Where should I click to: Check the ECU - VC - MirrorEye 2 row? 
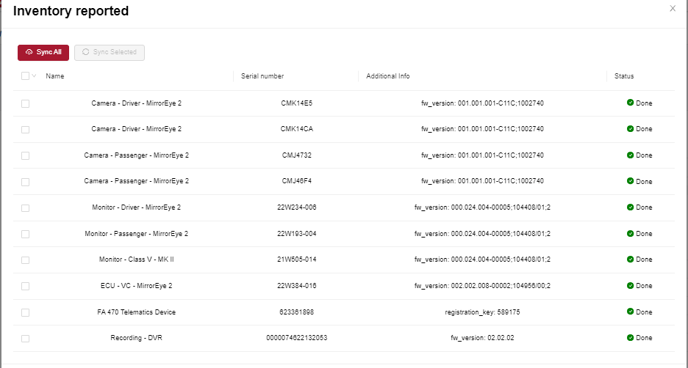pos(25,286)
